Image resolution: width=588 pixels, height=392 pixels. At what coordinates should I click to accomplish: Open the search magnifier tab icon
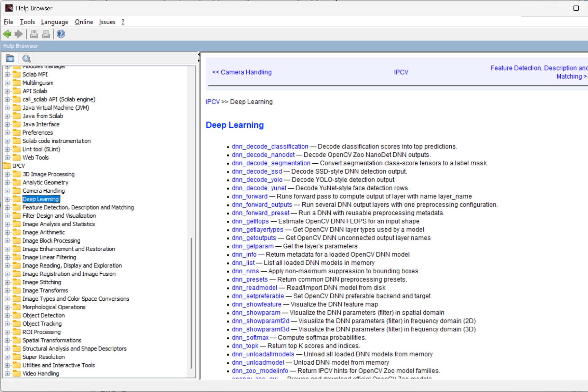[26, 58]
